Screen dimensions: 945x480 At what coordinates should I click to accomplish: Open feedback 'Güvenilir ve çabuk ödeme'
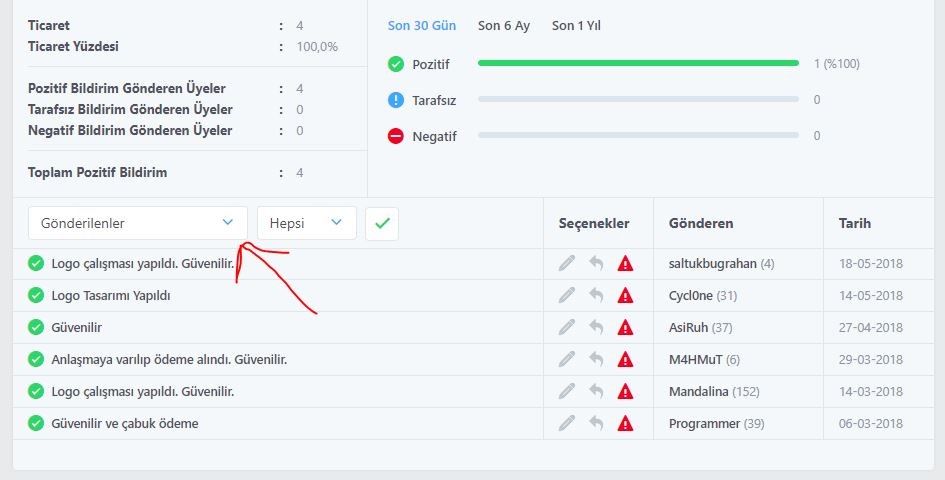coord(125,423)
